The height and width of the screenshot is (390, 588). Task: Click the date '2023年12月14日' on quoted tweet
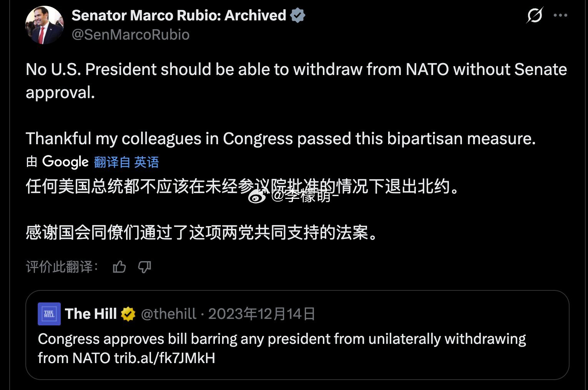pos(261,313)
